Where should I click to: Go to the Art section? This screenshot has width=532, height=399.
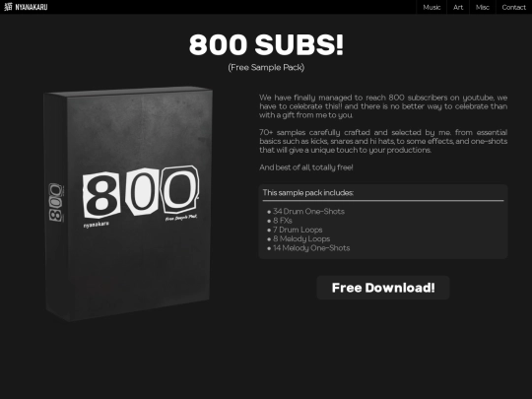(458, 7)
